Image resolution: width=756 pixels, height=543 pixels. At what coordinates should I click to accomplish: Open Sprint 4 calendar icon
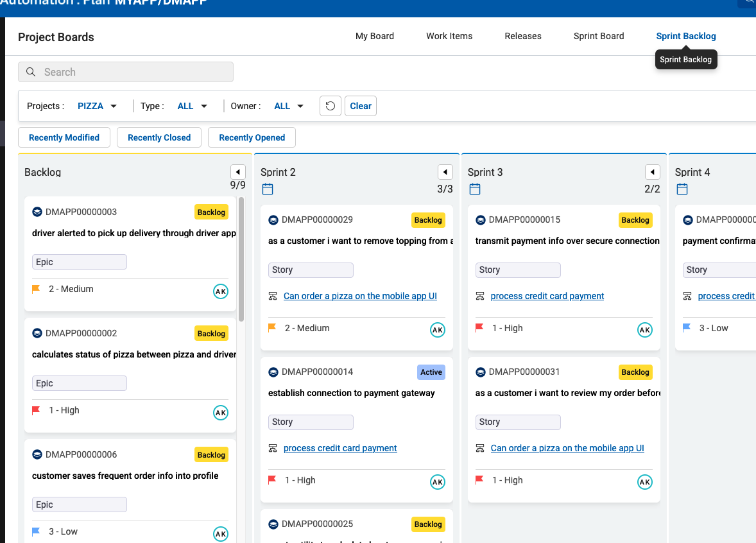point(682,189)
